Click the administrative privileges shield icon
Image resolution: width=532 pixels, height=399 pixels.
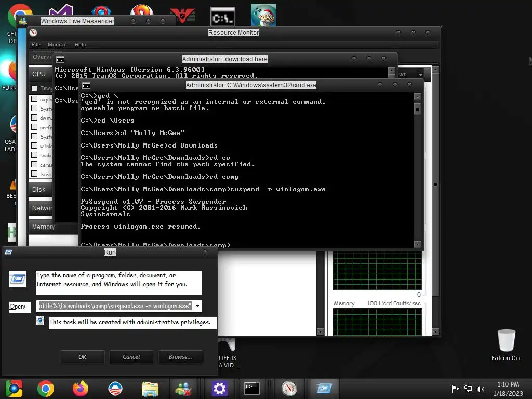(40, 321)
